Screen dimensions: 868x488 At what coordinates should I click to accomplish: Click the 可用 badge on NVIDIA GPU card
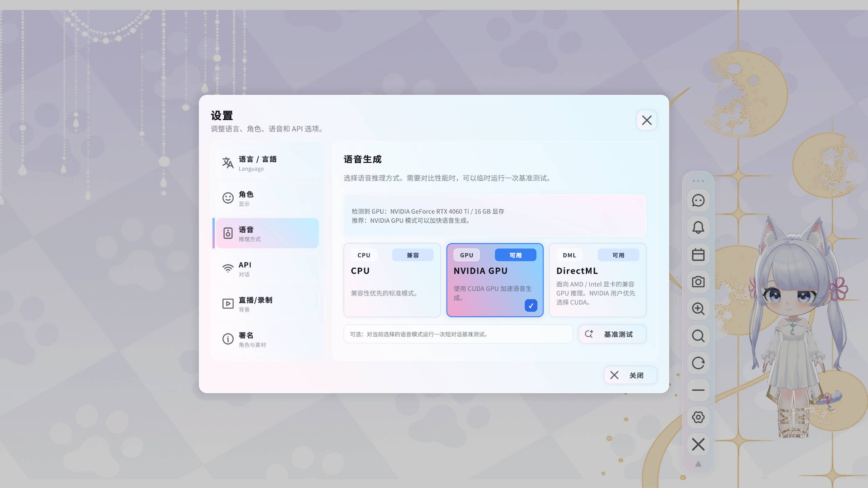[515, 255]
